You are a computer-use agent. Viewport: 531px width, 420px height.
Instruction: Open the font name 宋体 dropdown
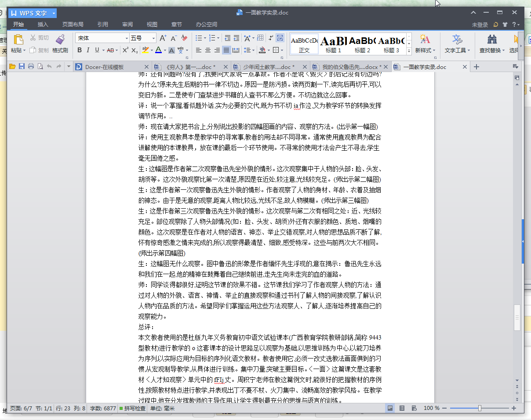point(127,38)
